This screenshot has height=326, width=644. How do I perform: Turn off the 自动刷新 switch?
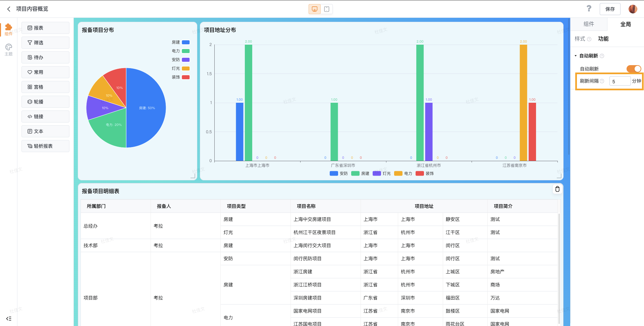(634, 69)
